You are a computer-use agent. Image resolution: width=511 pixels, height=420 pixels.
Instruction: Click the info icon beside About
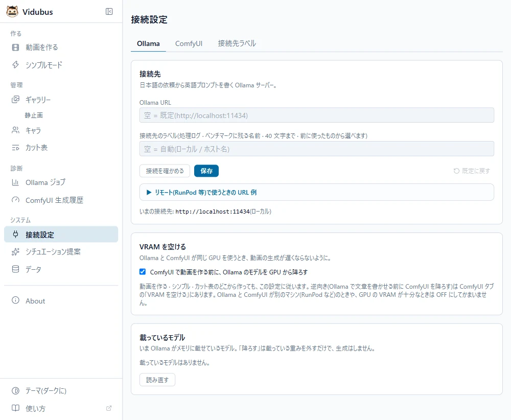click(15, 300)
